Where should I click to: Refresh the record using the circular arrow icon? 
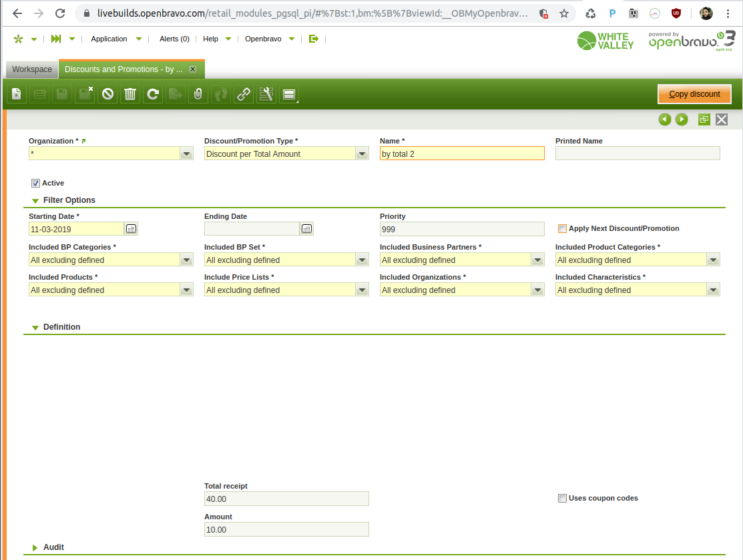(x=153, y=95)
